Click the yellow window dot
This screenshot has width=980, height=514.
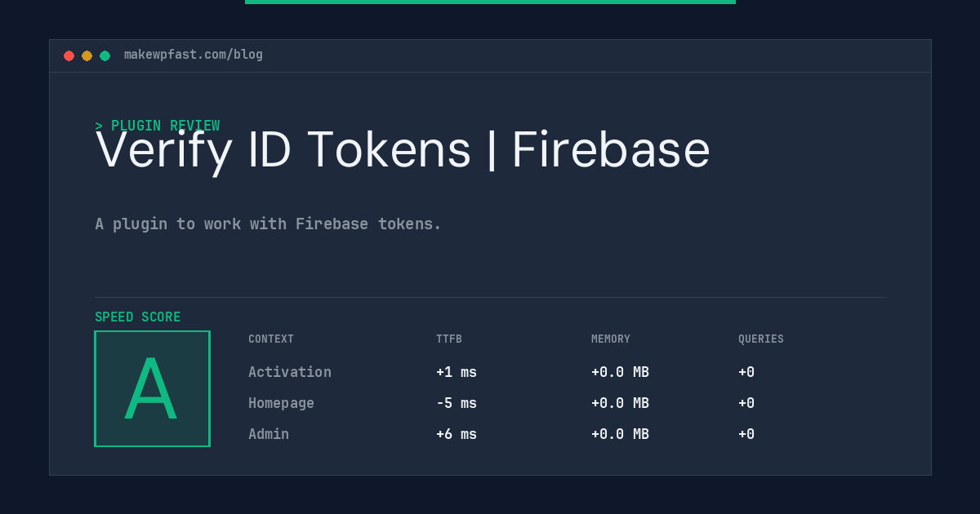[x=87, y=55]
